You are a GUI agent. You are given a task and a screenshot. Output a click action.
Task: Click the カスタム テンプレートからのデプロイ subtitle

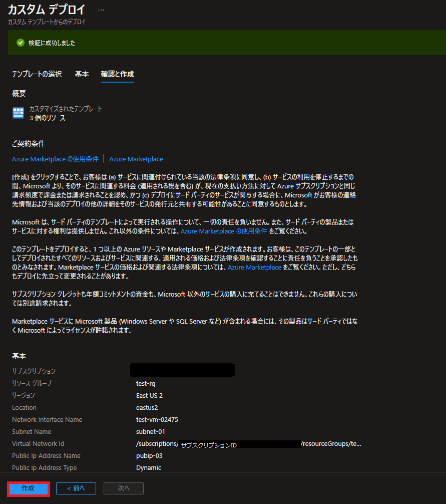coord(47,22)
